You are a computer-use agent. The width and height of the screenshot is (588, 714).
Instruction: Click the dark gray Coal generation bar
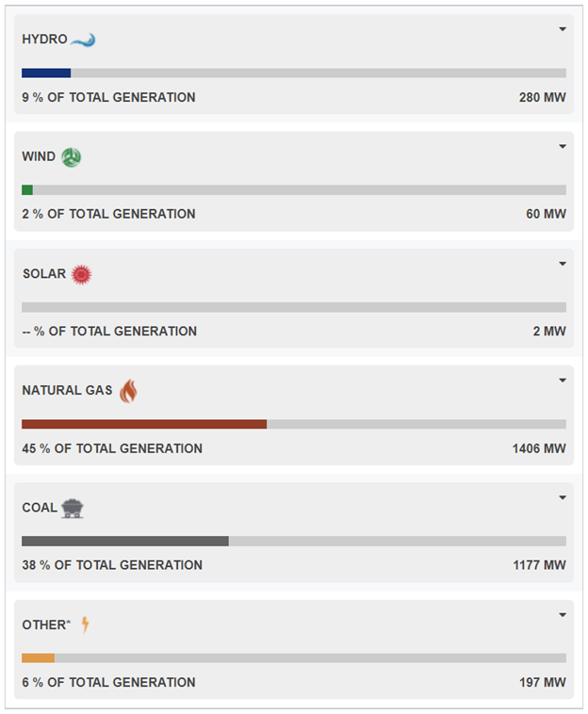[x=125, y=541]
